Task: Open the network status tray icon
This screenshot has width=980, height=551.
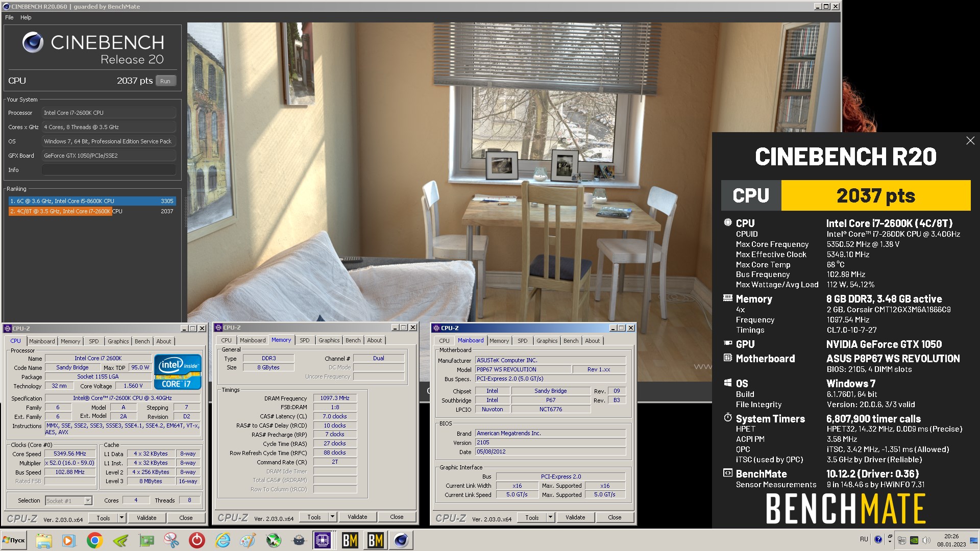Action: 902,540
